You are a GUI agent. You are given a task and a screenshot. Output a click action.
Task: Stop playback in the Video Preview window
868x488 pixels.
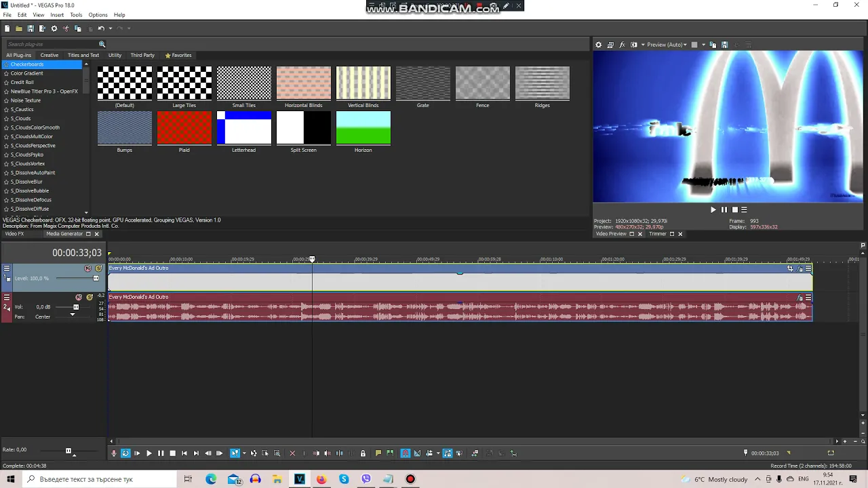[734, 210]
